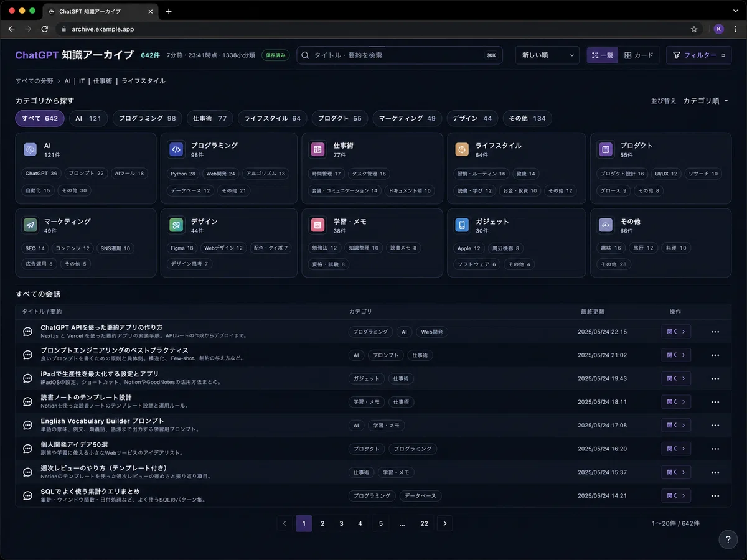Click the マーケティング paper plane icon
The height and width of the screenshot is (560, 747).
tap(31, 225)
